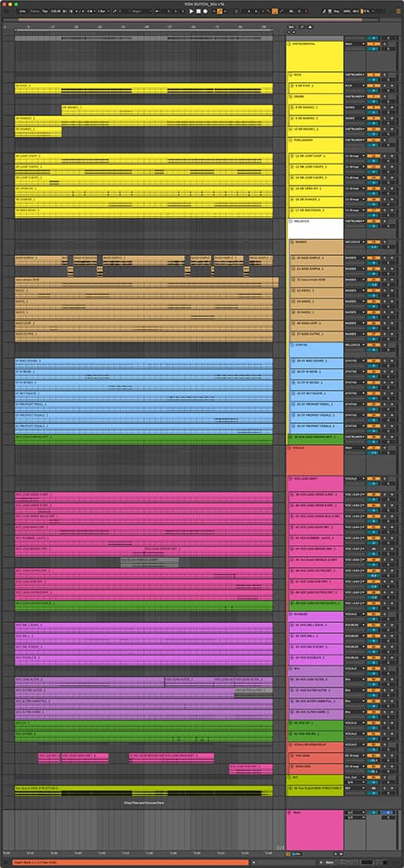Open the 1 Bar quantization dropdown
The width and height of the screenshot is (404, 868).
[103, 10]
